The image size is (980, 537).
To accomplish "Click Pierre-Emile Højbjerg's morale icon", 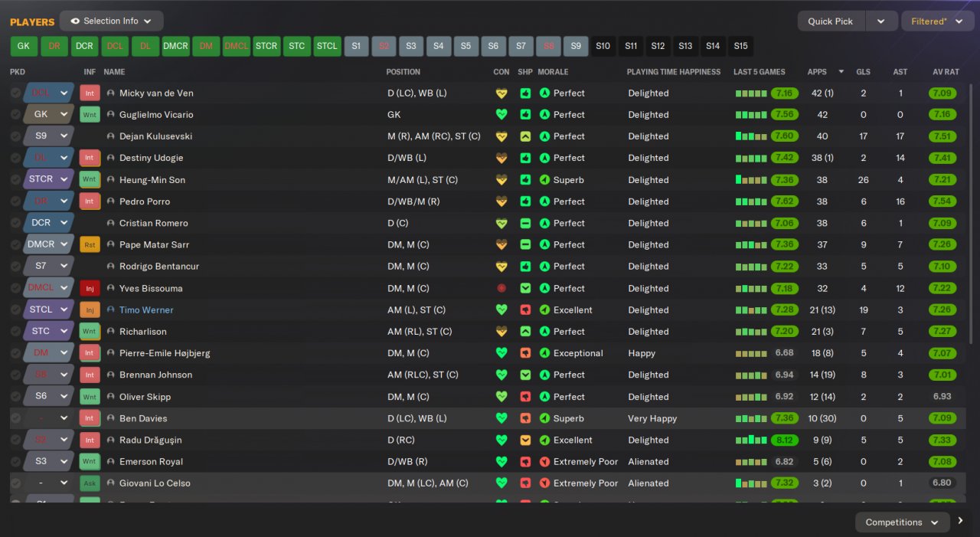I will pos(545,353).
